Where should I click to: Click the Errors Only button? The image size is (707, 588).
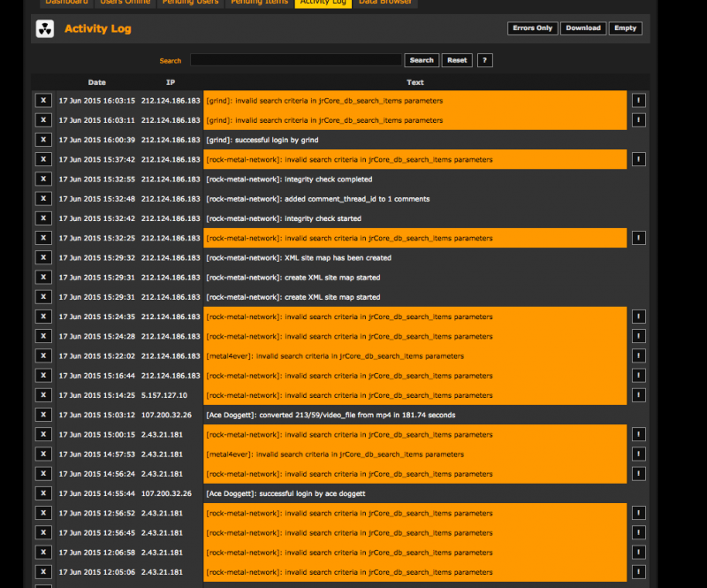[x=532, y=28]
